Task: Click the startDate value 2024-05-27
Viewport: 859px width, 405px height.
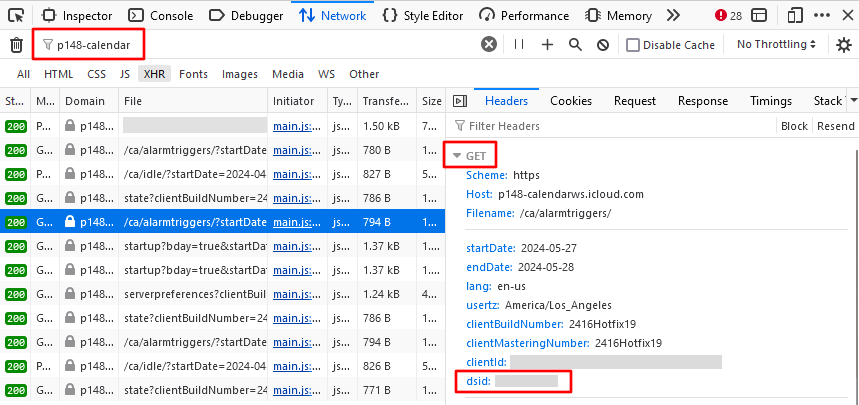Action: click(549, 248)
